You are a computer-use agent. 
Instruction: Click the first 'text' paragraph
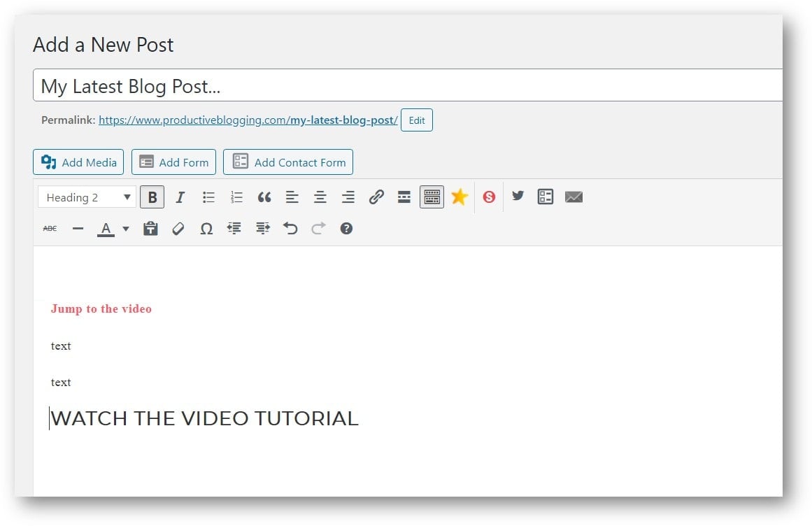[61, 346]
